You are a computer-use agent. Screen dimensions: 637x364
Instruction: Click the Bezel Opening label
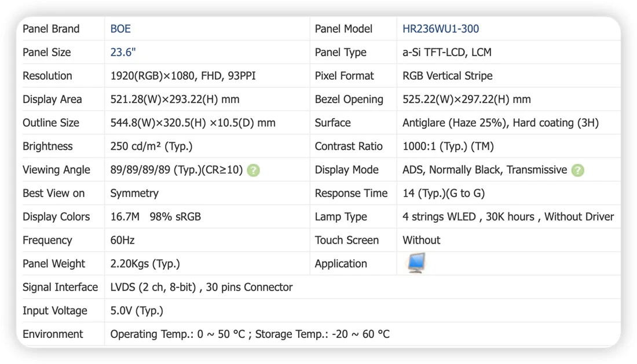pyautogui.click(x=349, y=100)
